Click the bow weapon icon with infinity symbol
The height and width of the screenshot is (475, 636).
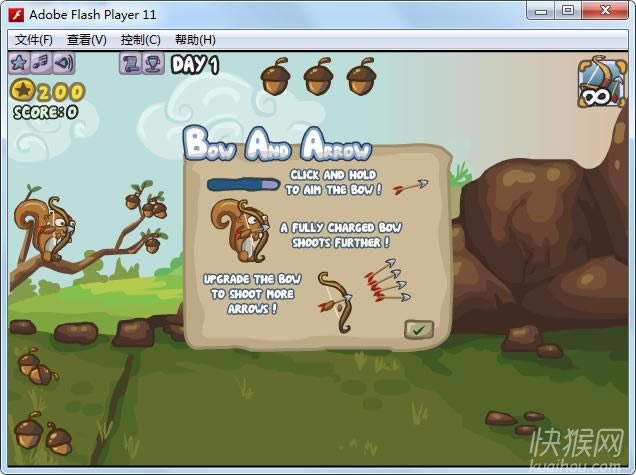(x=597, y=83)
